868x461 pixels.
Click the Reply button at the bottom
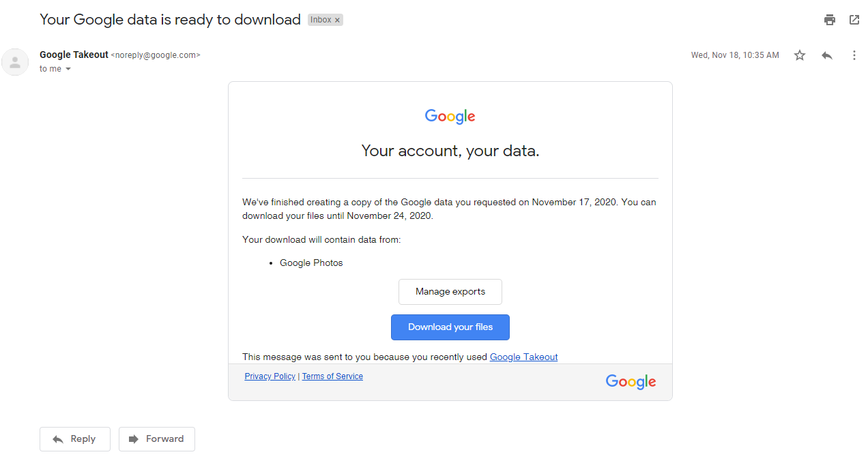(x=75, y=439)
